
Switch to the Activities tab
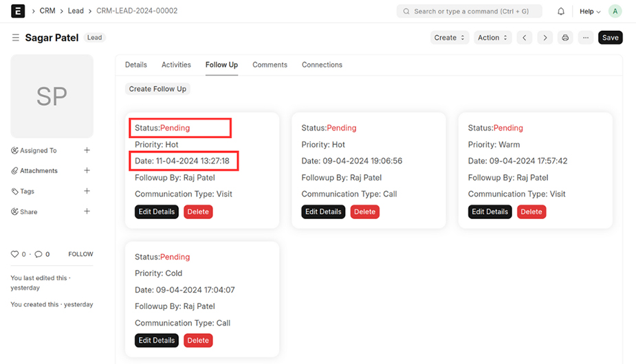[x=176, y=65]
